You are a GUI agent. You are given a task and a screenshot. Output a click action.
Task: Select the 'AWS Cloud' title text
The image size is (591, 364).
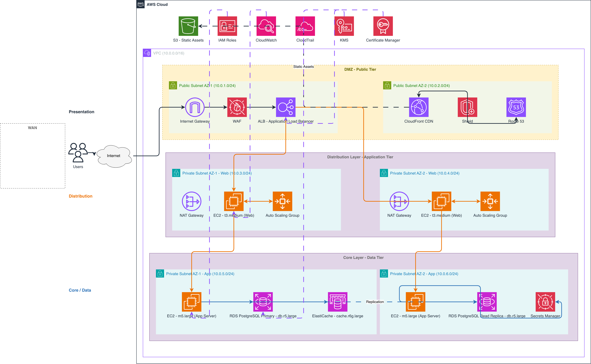tap(157, 4)
